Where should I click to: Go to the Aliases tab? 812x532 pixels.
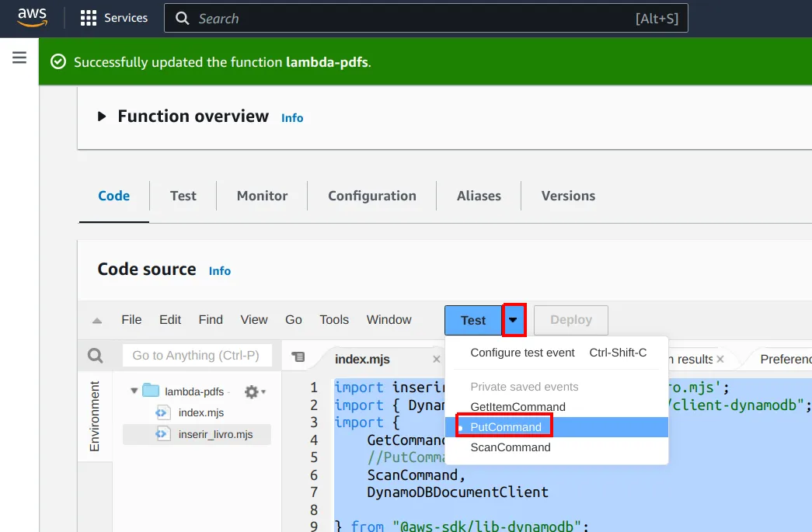click(x=479, y=196)
